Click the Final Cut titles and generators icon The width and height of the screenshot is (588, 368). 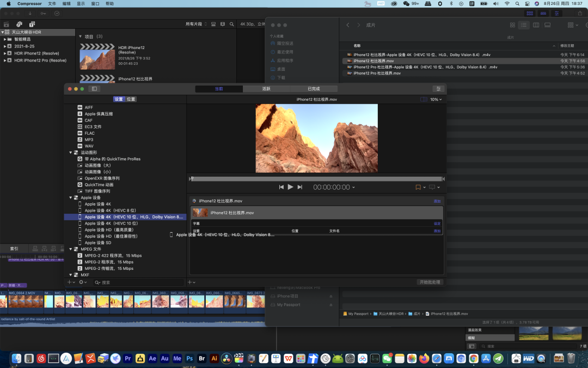click(x=32, y=24)
